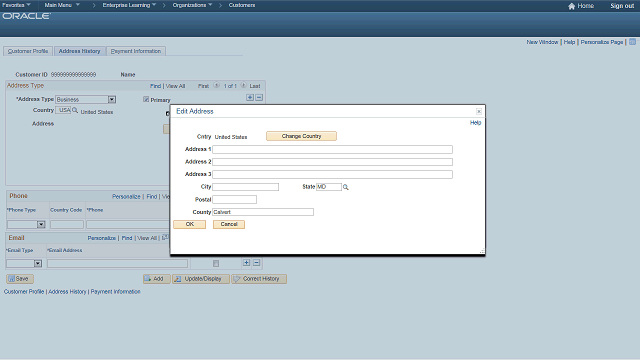Toggle the checkbox in Email row
Screen dimensions: 640x360
[x=216, y=264]
